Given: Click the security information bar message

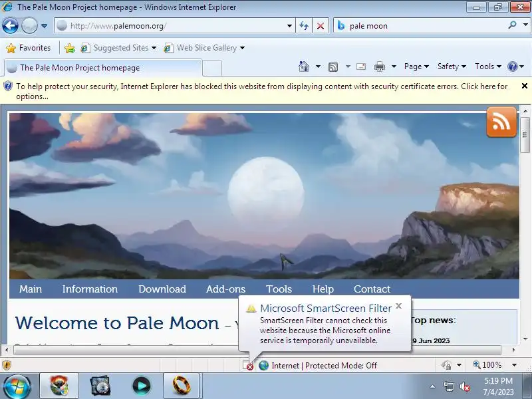Looking at the screenshot, I should [261, 91].
